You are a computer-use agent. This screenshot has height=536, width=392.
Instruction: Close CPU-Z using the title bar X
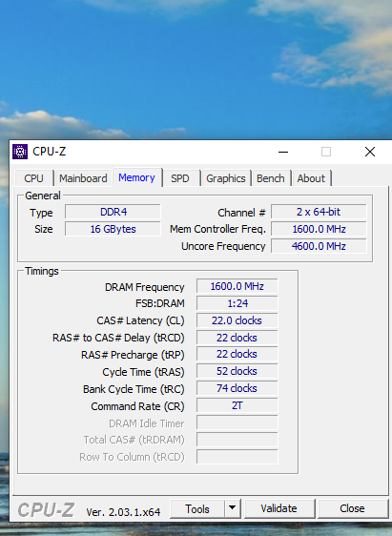pos(370,152)
